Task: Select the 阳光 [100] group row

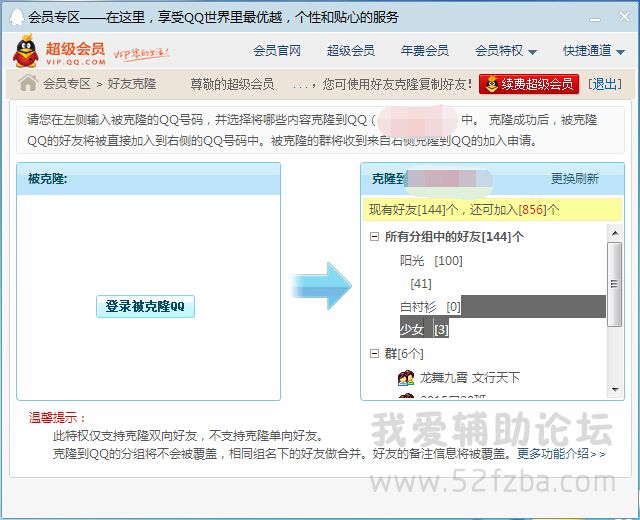Action: tap(431, 260)
